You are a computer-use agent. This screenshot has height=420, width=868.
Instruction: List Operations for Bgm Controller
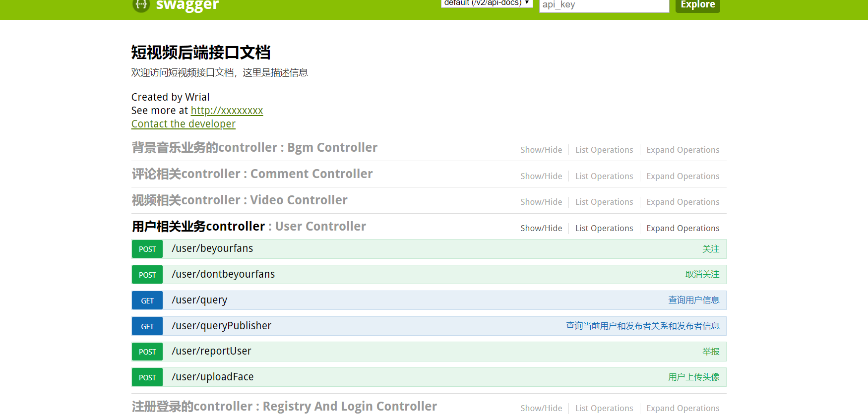[x=604, y=150]
